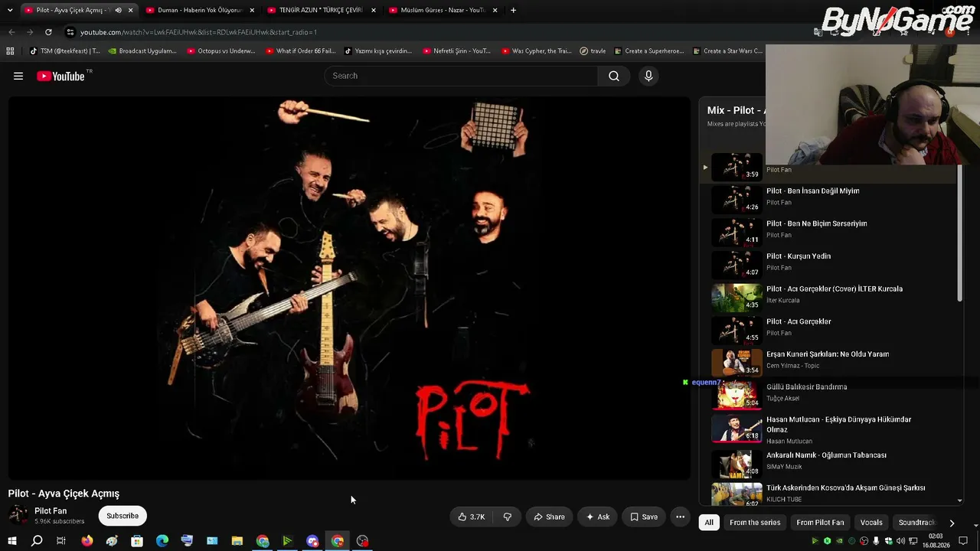This screenshot has height=551, width=980.
Task: Open the Chrome apps grid shortcut
Action: coord(10,51)
